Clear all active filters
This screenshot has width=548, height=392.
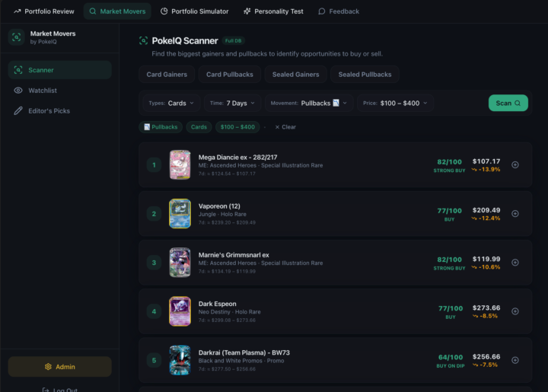[285, 127]
